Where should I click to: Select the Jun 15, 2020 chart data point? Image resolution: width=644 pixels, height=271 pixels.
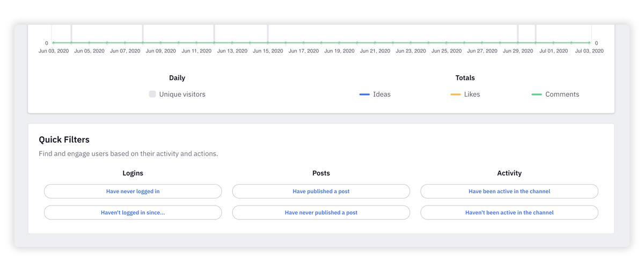point(268,42)
